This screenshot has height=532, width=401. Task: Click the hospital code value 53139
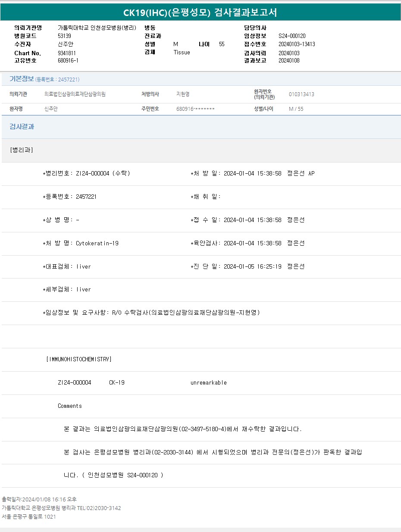coord(64,36)
